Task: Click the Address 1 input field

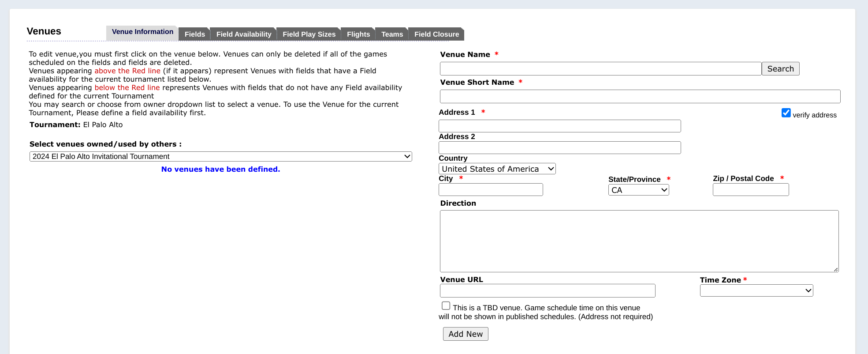Action: click(x=559, y=126)
